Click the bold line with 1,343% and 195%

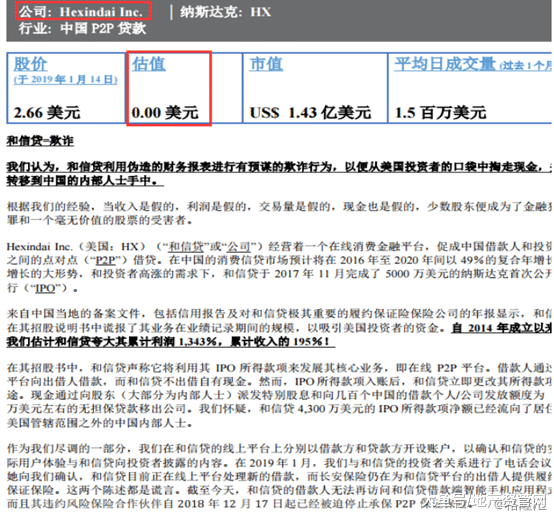tap(171, 342)
